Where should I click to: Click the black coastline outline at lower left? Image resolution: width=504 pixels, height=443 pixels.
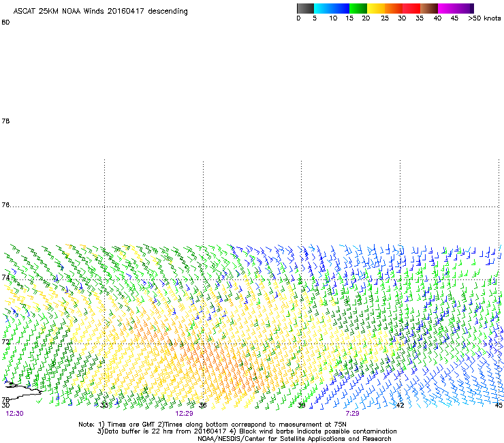pos(23,390)
